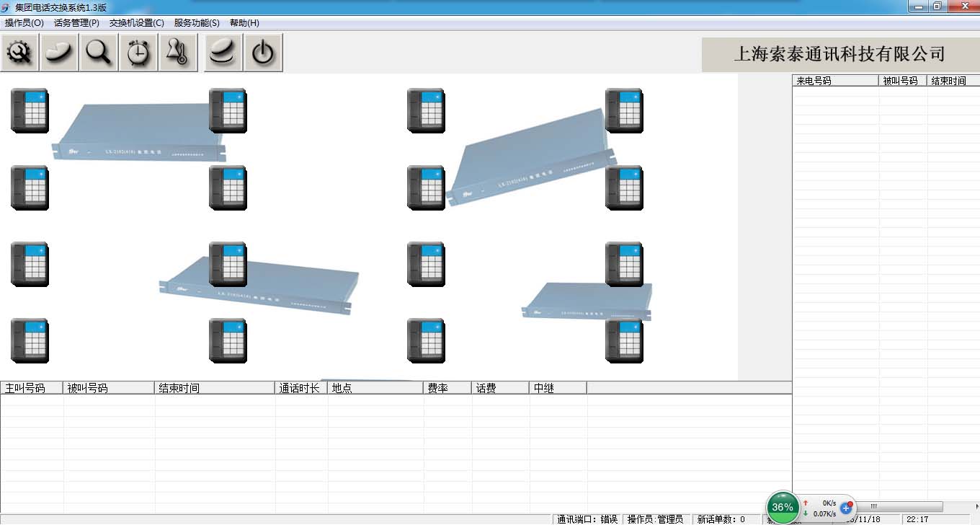The height and width of the screenshot is (525, 980).
Task: Open the magnifying glass search tool
Action: point(99,53)
